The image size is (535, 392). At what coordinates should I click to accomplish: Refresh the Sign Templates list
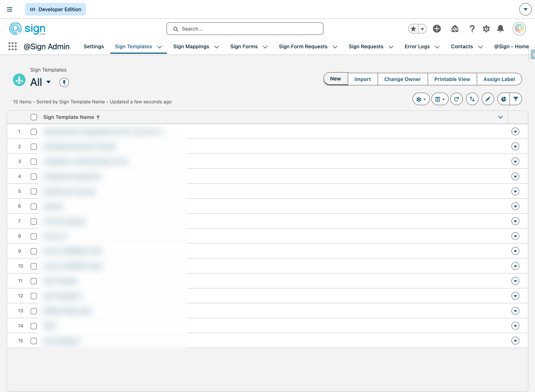point(456,99)
